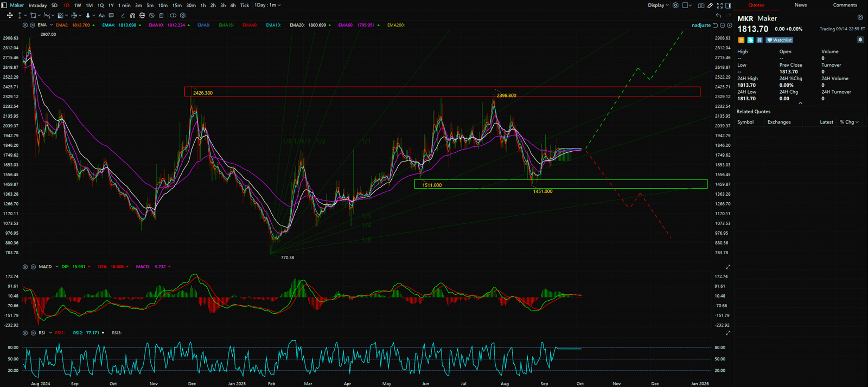The width and height of the screenshot is (868, 387).
Task: Zoom in chart with plus icon
Action: click(731, 25)
